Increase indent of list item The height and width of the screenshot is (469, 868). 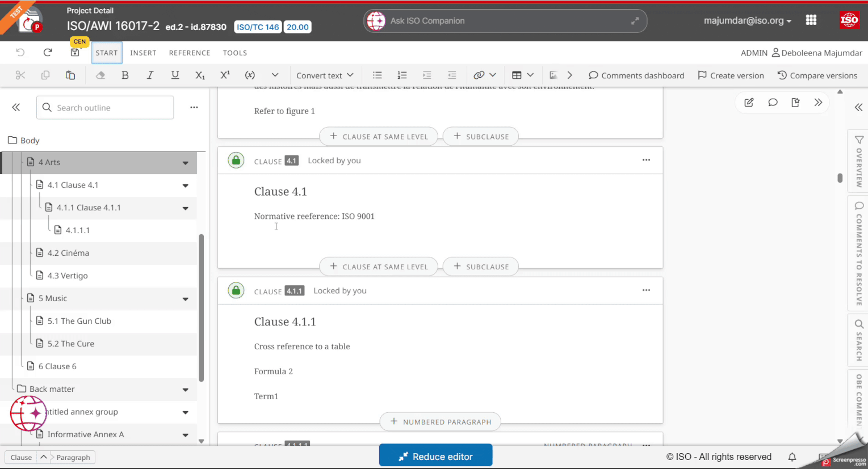coord(427,75)
